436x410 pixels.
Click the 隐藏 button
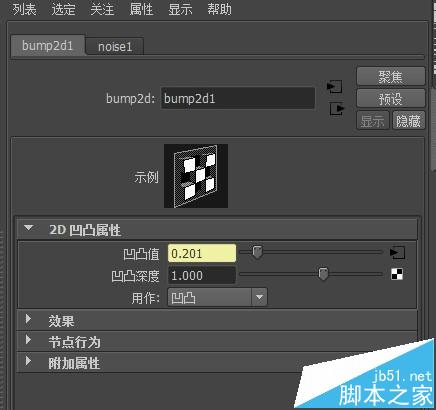click(409, 121)
